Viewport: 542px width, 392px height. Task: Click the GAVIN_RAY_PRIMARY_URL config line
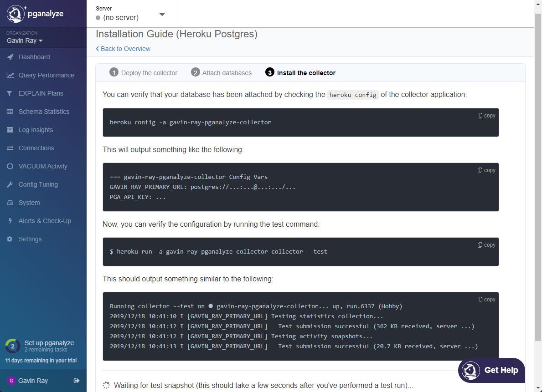coord(202,187)
